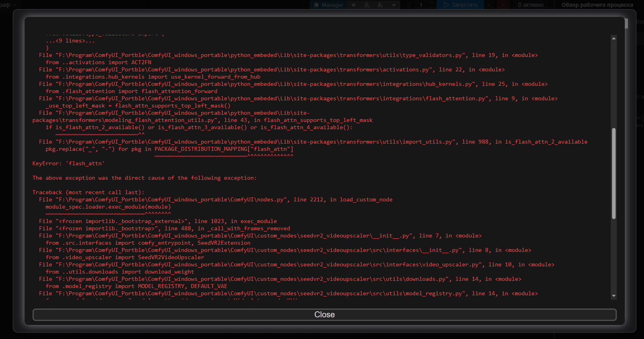Click the red X cancel button in top bar
Viewport: 644px width, 339px height.
[x=503, y=5]
